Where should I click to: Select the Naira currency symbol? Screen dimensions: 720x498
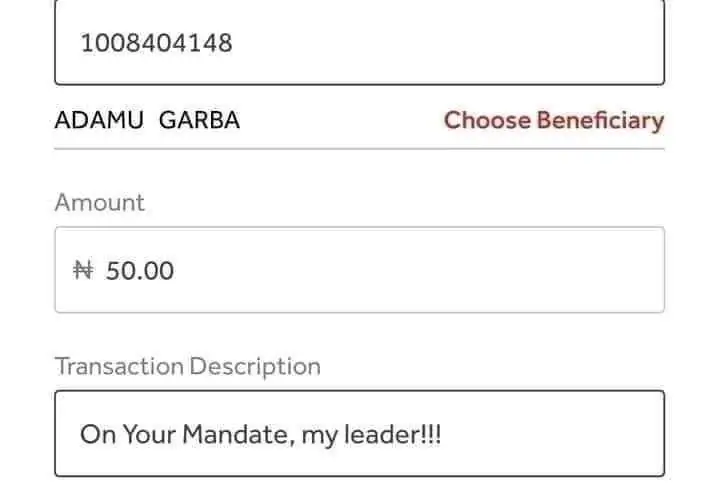[x=84, y=270]
